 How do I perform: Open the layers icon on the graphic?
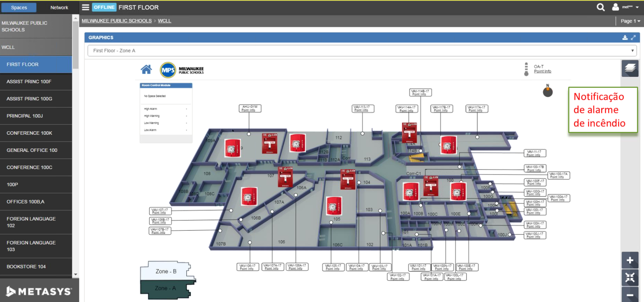coord(630,68)
